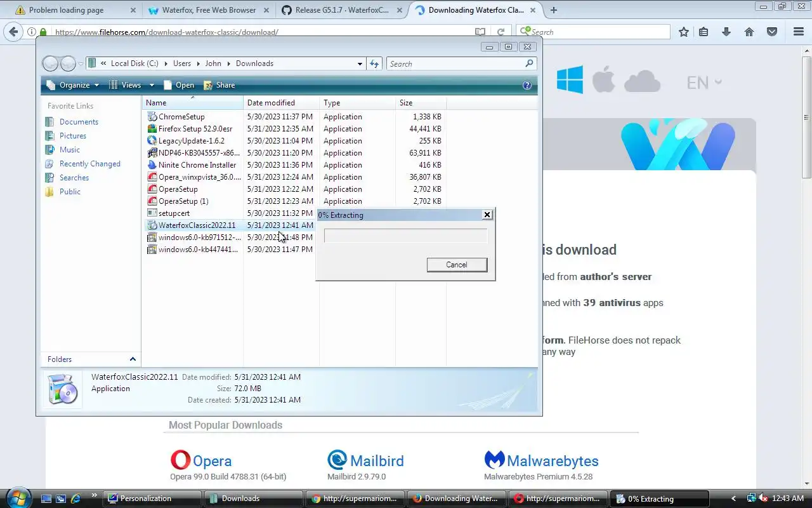Open the Views dropdown arrow

tap(152, 85)
